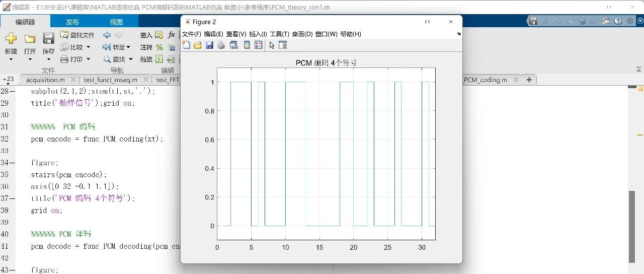The height and width of the screenshot is (274, 644).
Task: Click the navigate forward arrow icon
Action: pos(118,35)
